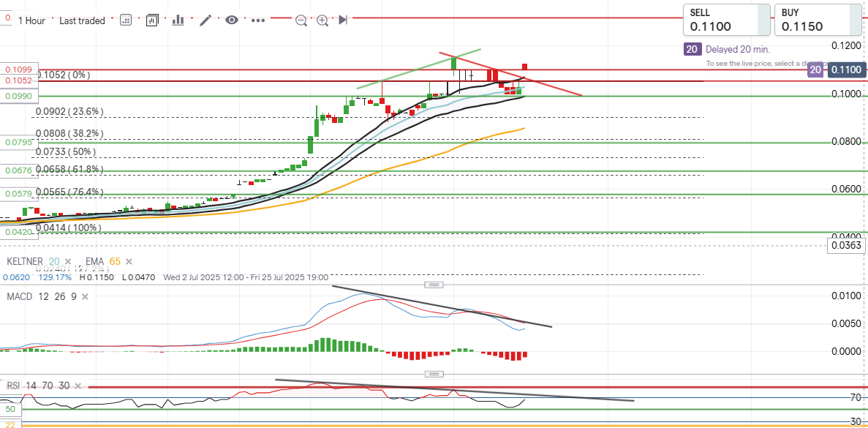The width and height of the screenshot is (868, 428).
Task: Remove the MACD 12 26 9 indicator
Action: (x=85, y=297)
